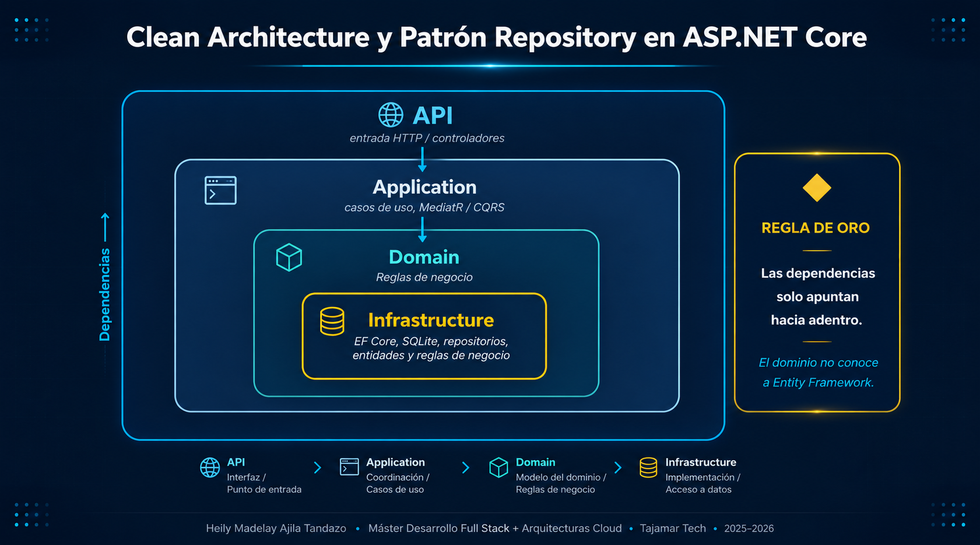Select the legend window icon next to Coordinación
This screenshot has height=545, width=980.
[349, 467]
